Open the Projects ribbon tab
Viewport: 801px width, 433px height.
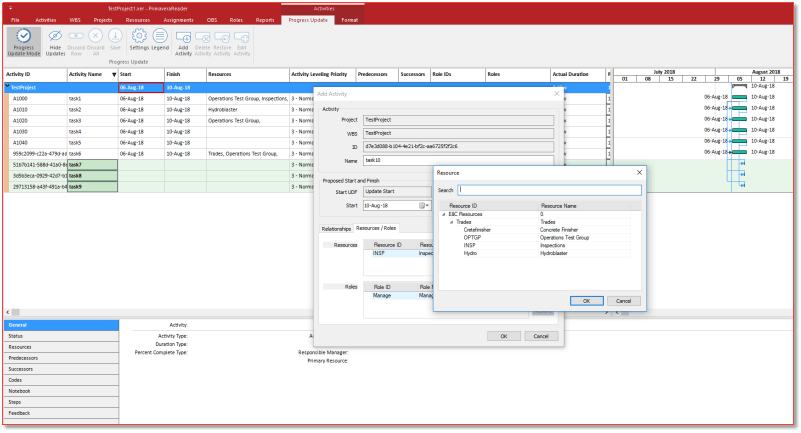103,20
